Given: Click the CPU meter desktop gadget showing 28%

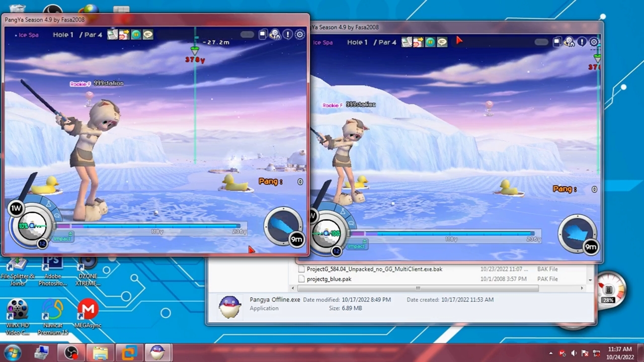Looking at the screenshot, I should [x=609, y=290].
